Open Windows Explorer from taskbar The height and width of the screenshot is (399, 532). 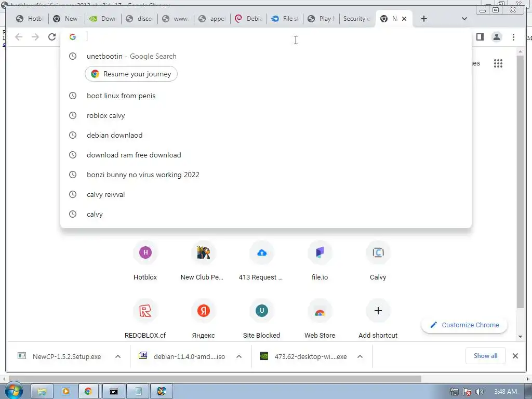click(x=42, y=392)
